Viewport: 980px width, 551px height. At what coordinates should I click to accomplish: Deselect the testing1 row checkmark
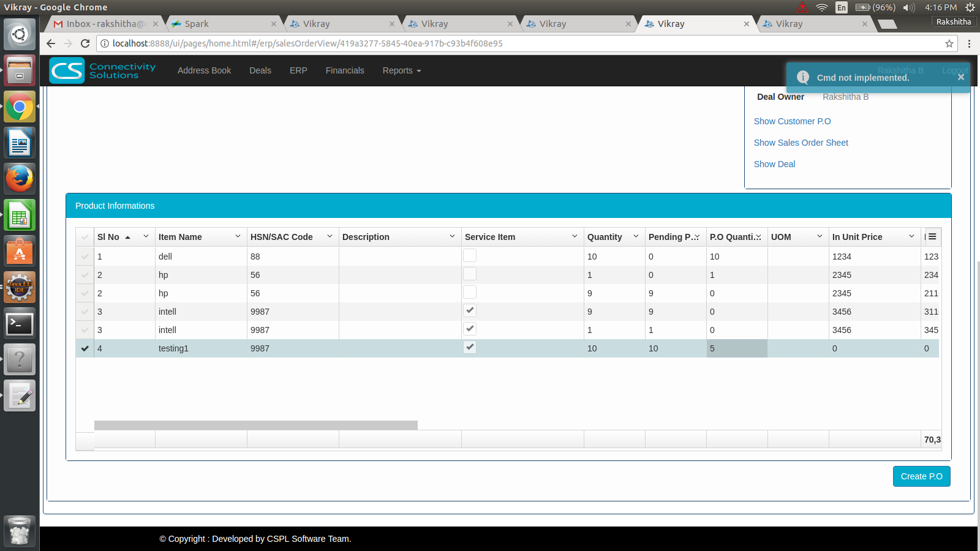tap(85, 348)
